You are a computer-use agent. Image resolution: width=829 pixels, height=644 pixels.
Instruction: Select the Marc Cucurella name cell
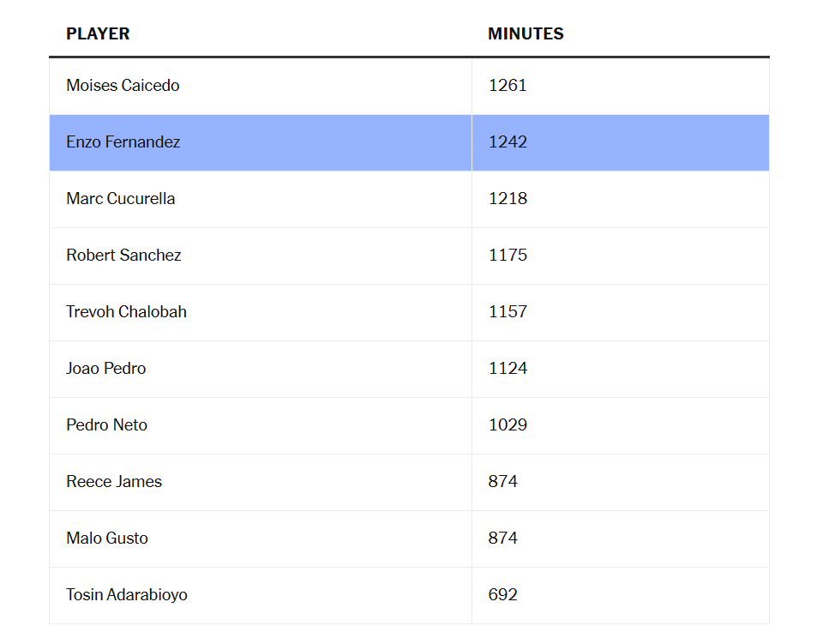coord(121,199)
